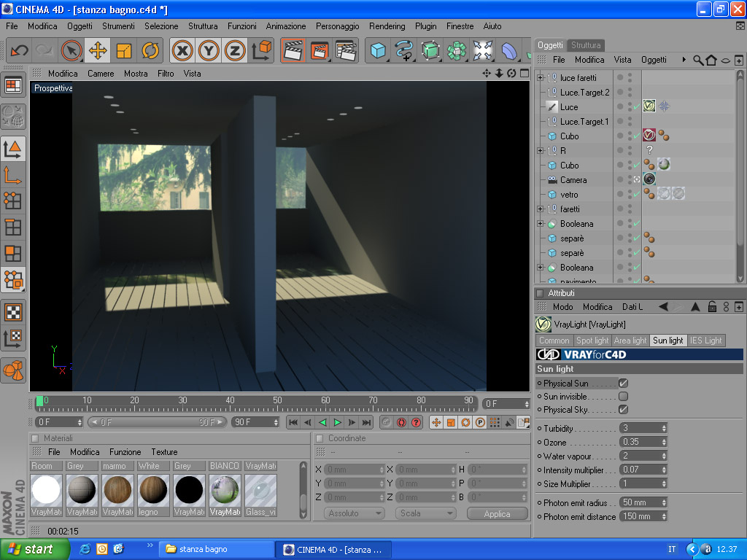Go to the end of animation
Screen dimensions: 747x560
(366, 422)
